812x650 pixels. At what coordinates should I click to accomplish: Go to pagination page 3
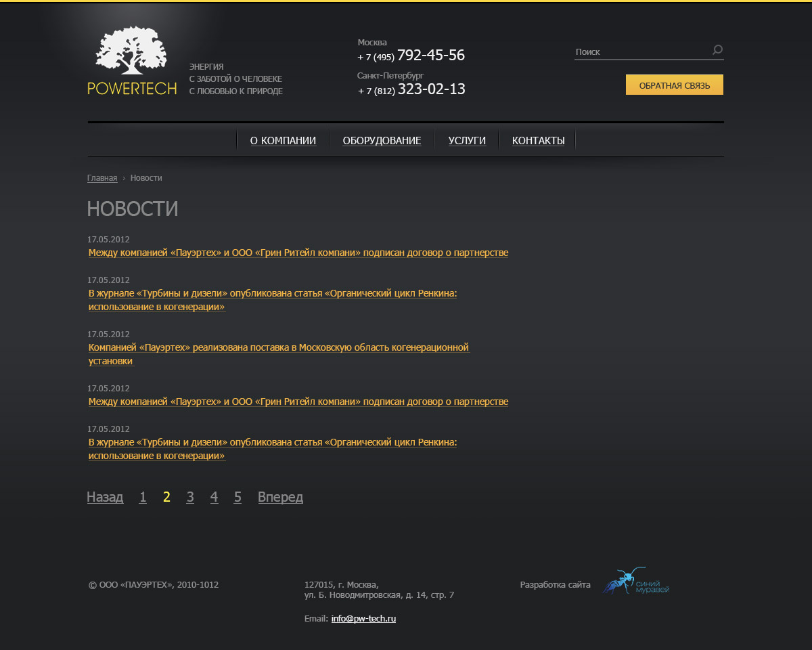pos(190,497)
